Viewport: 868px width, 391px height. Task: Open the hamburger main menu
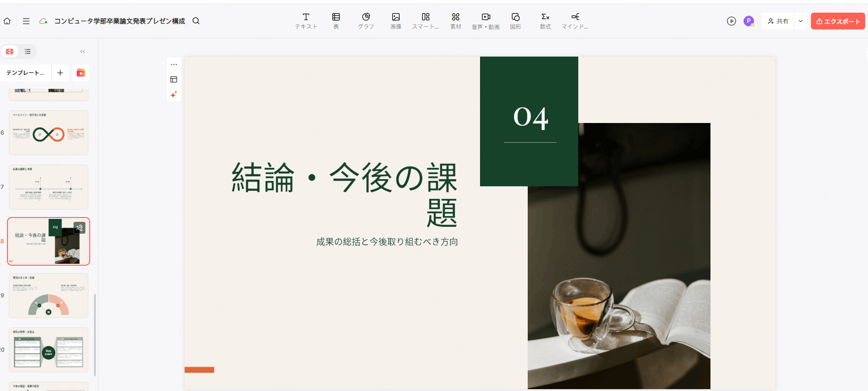[26, 21]
